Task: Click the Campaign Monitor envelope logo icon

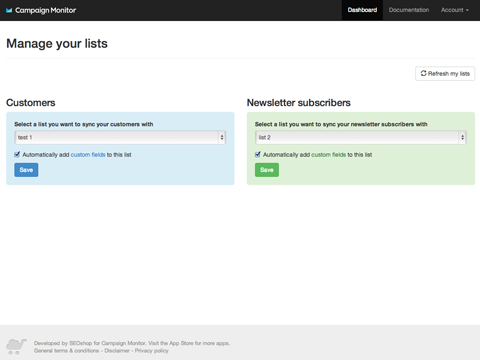Action: pos(9,10)
